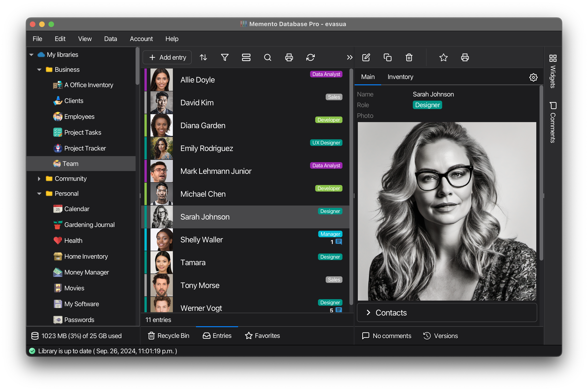The image size is (588, 391).
Task: Duplicate the current entry
Action: 388,57
